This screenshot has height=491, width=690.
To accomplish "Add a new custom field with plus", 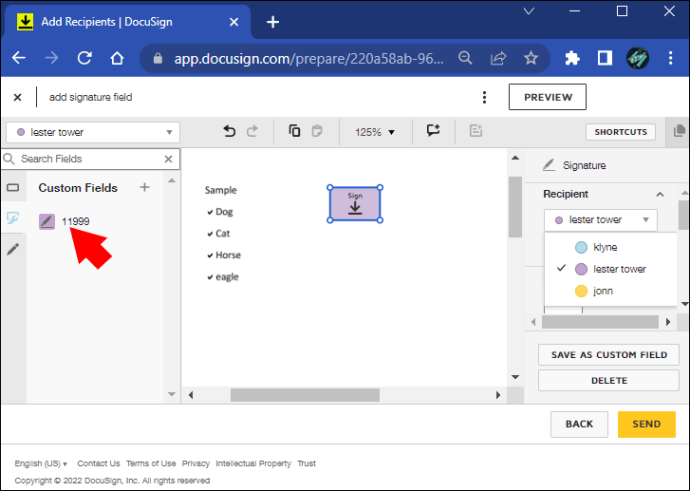I will pyautogui.click(x=145, y=187).
